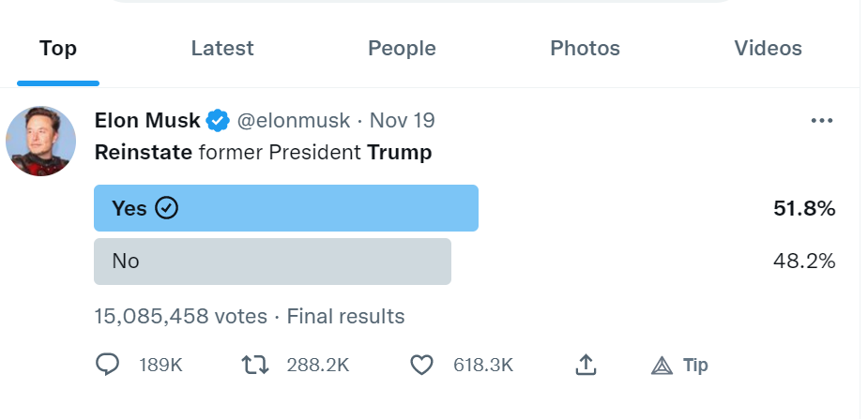Image resolution: width=868 pixels, height=419 pixels.
Task: Switch to the Top tab
Action: tap(58, 48)
